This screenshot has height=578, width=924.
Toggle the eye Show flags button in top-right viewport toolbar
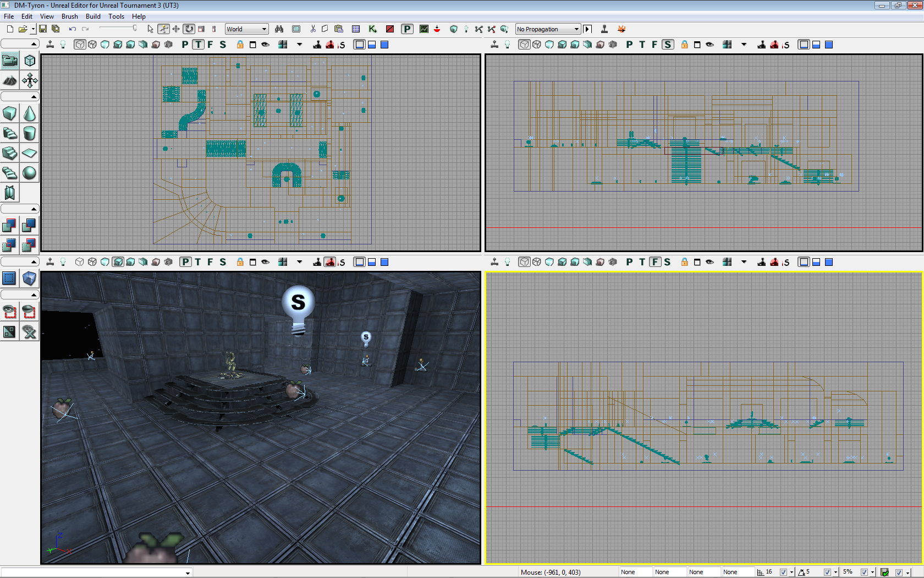pyautogui.click(x=710, y=45)
